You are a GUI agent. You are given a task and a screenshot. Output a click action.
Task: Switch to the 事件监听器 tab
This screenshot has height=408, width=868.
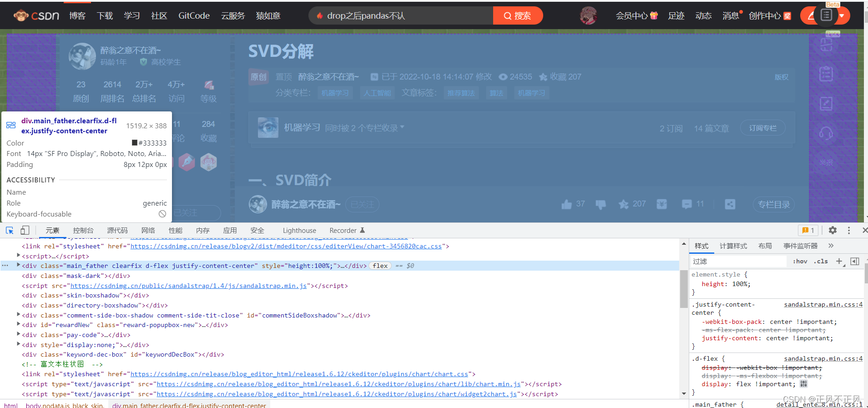pos(801,246)
